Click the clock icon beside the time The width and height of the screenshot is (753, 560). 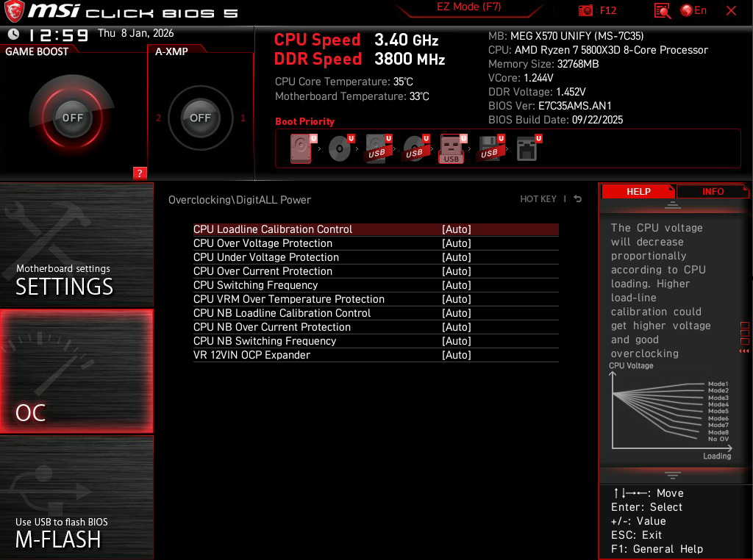13,34
